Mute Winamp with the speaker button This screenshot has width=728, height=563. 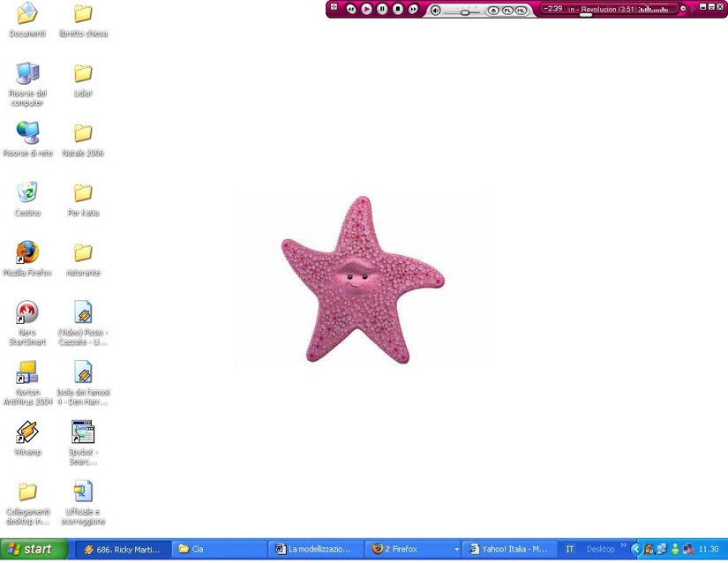tap(435, 11)
